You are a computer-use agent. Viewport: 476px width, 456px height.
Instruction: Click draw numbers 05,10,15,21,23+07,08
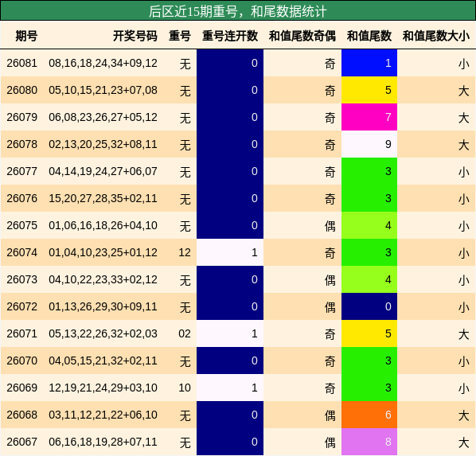(x=103, y=90)
